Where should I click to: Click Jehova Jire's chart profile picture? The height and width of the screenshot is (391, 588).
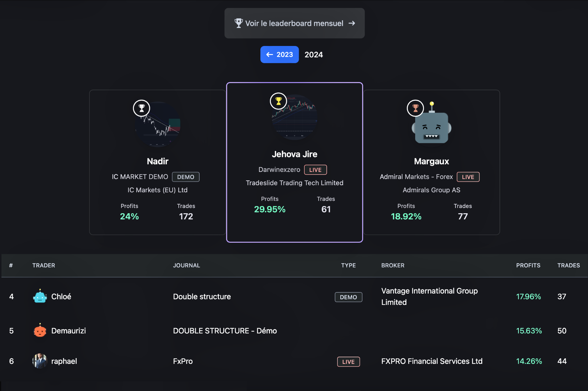coord(294,117)
